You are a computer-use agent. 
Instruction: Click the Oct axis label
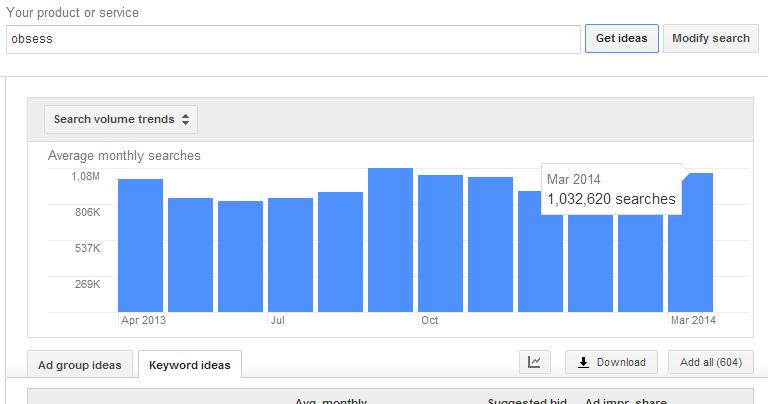tap(430, 320)
